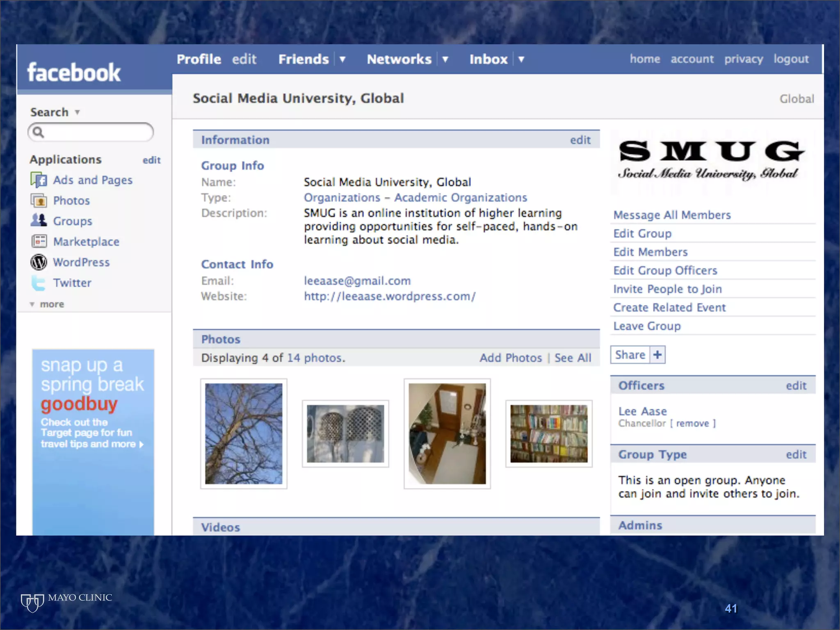Viewport: 840px width, 630px height.
Task: Click the Ads and Pages application icon
Action: click(39, 180)
